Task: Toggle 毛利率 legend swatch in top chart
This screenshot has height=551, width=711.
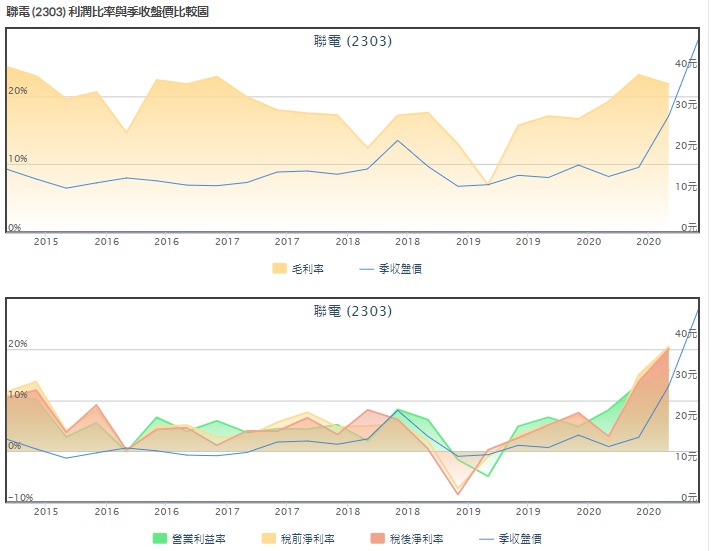Action: click(x=279, y=268)
